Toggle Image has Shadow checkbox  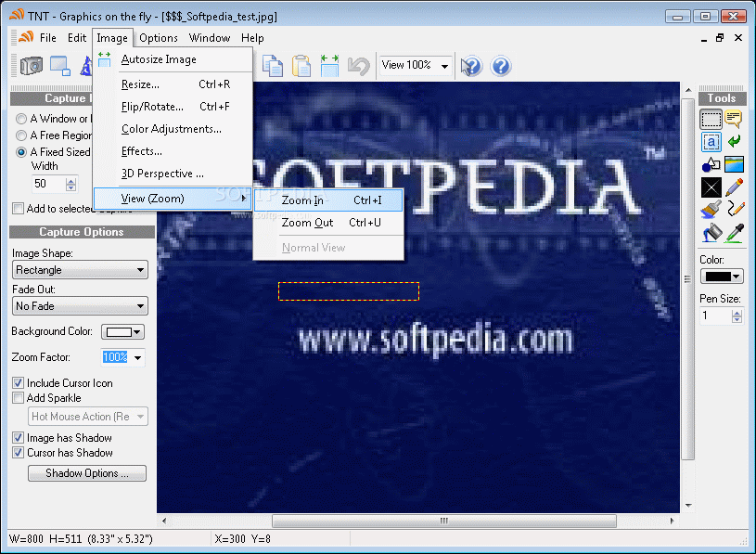(18, 438)
